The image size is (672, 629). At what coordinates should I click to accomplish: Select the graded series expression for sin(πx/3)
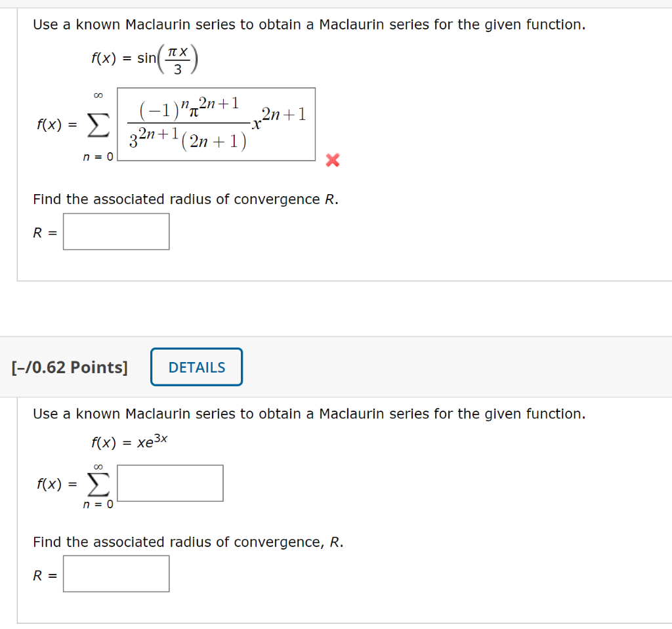pos(216,124)
